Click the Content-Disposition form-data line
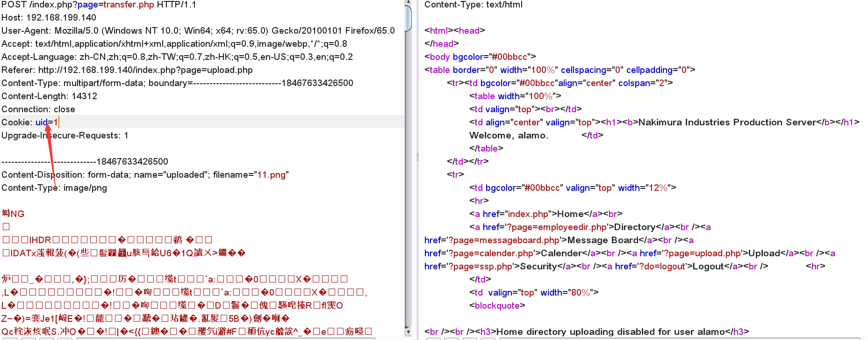 (145, 175)
